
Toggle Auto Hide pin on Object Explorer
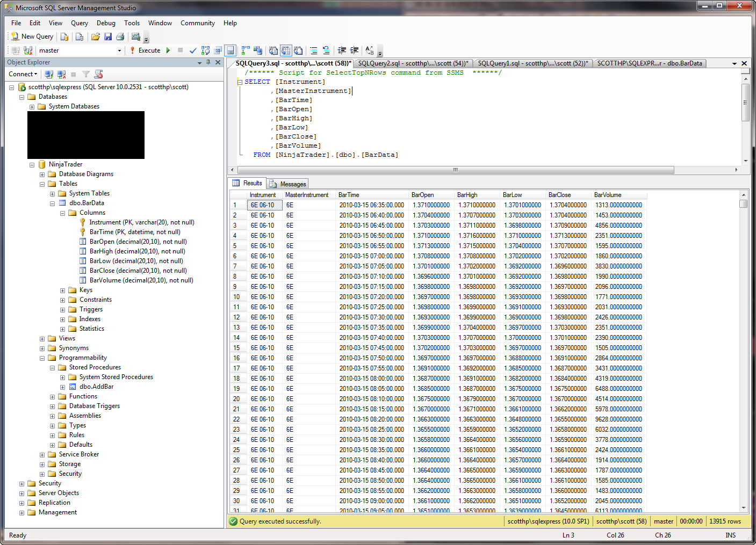point(208,62)
